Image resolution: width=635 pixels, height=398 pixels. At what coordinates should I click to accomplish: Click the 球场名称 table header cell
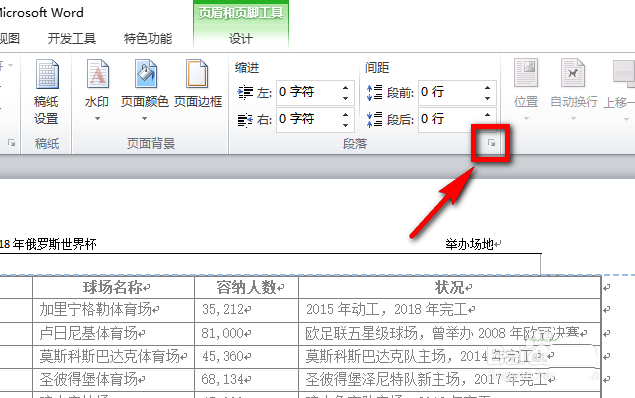[x=113, y=287]
